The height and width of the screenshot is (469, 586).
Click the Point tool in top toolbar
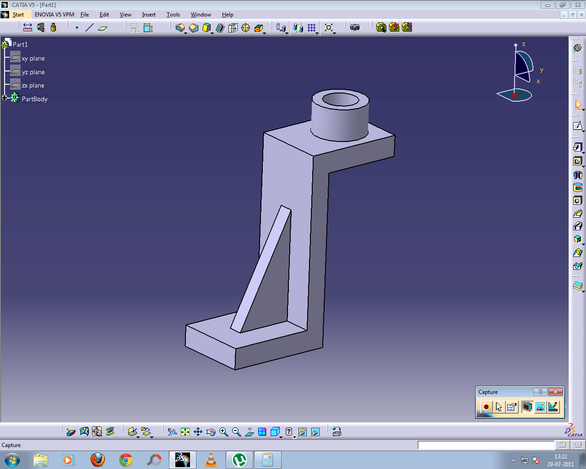click(77, 28)
